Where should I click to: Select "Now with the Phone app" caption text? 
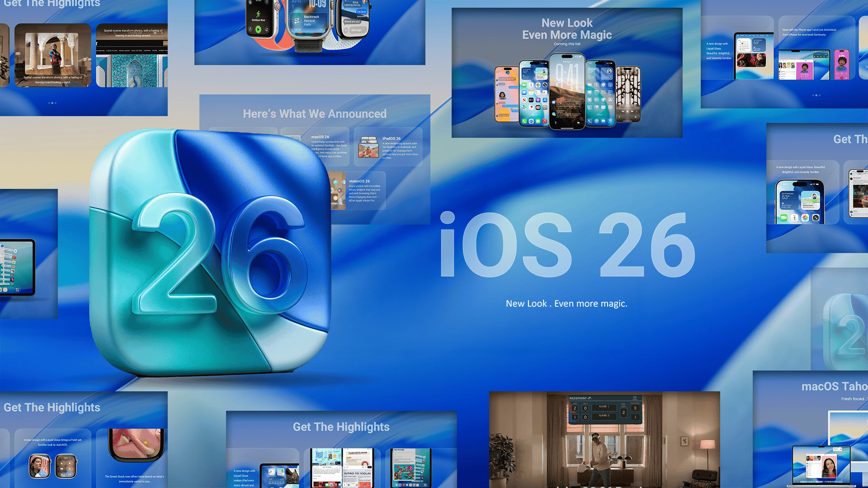[x=809, y=32]
